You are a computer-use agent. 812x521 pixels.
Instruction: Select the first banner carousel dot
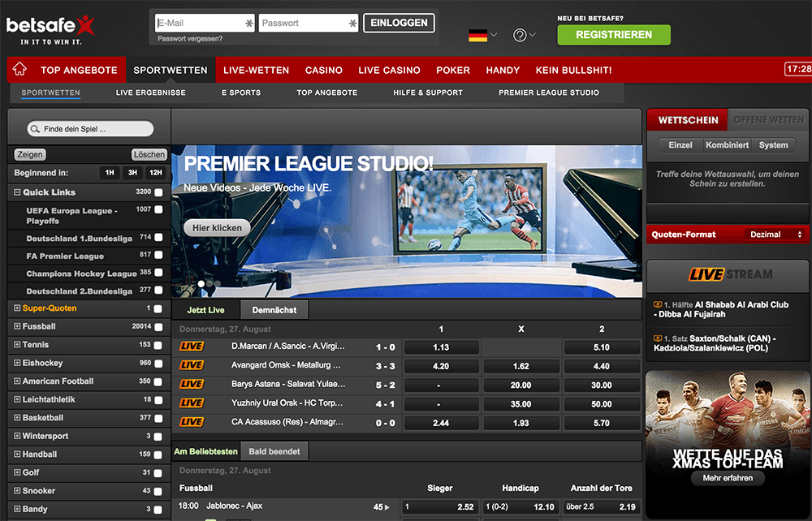[x=201, y=283]
